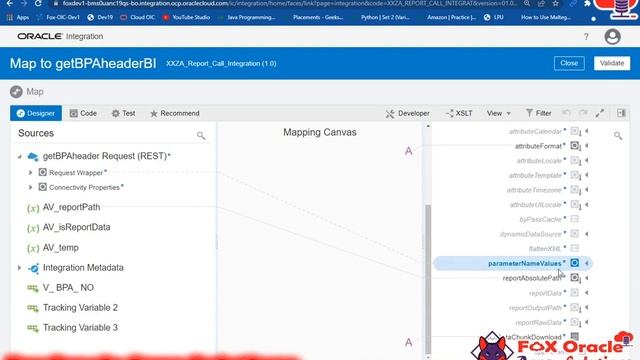
Task: Open the Dev19 bookmark
Action: [100, 18]
